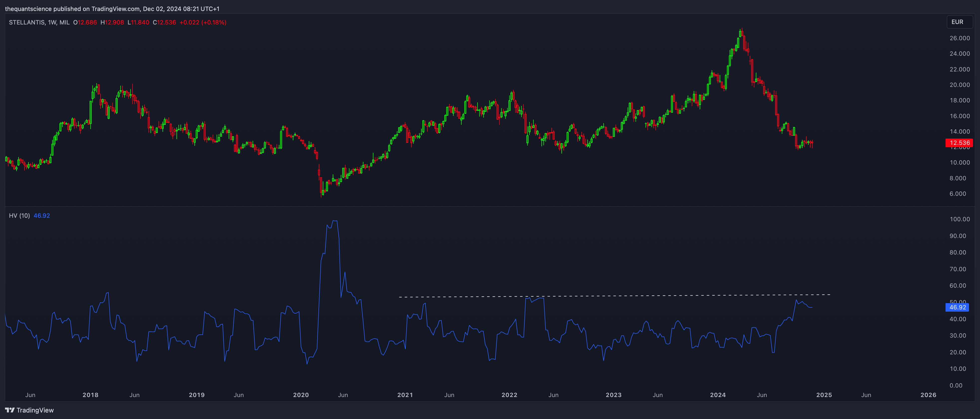Screen dimensions: 980x419
Task: Click the red 12.536 last price tag
Action: [x=959, y=143]
